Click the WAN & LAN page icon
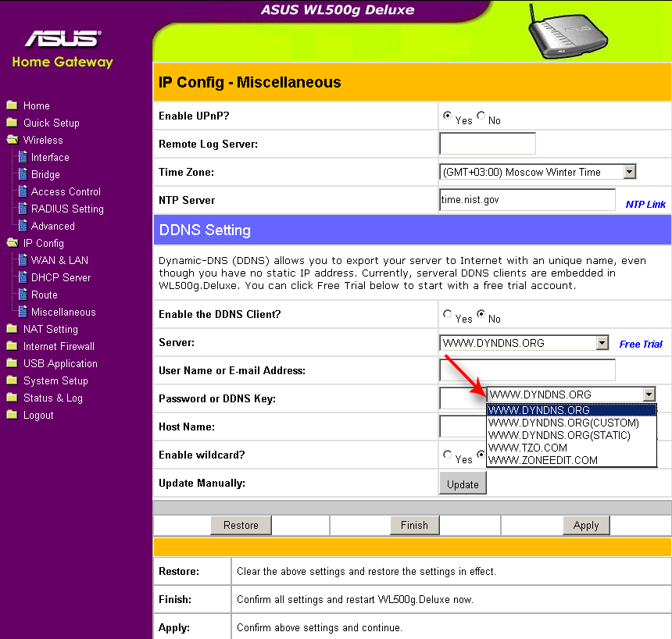672x639 pixels. [x=23, y=260]
